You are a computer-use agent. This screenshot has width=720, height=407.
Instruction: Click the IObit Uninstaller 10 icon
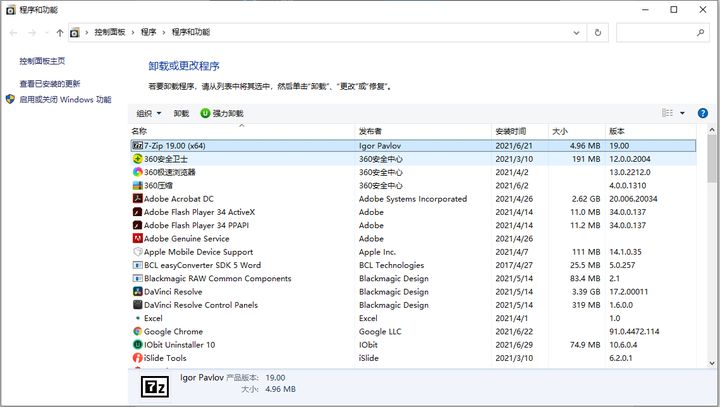[137, 345]
